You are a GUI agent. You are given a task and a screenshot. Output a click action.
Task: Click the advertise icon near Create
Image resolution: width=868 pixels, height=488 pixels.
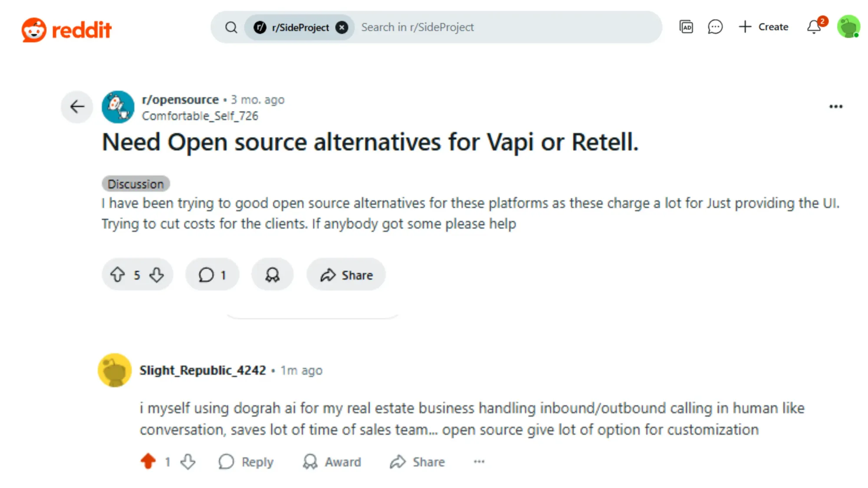686,27
